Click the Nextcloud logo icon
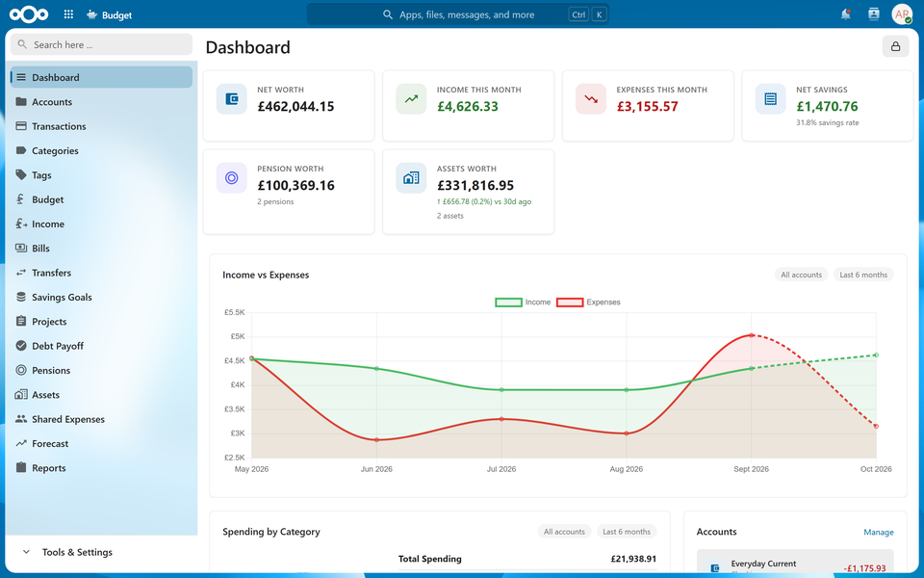The width and height of the screenshot is (924, 578). [x=29, y=14]
